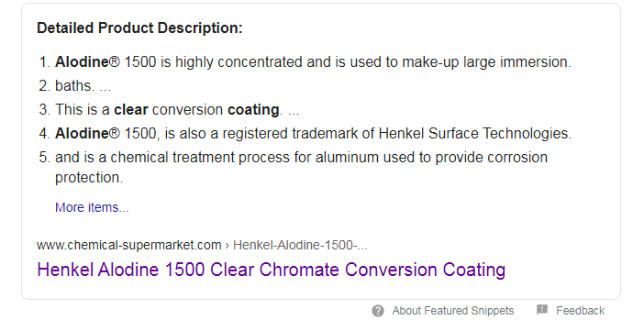Click bold word Alodine in first item
Viewport: 644px width, 331px height.
[x=82, y=62]
